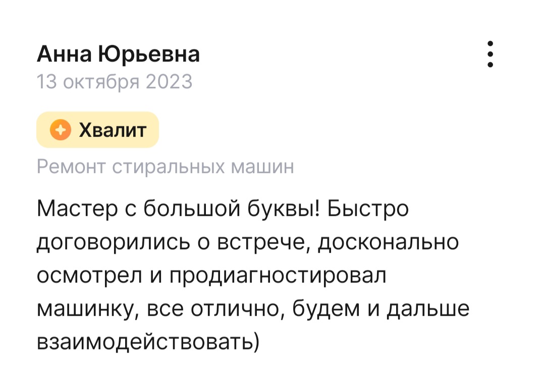
Task: Click the surname Юрьевна in the heading
Action: pos(149,54)
